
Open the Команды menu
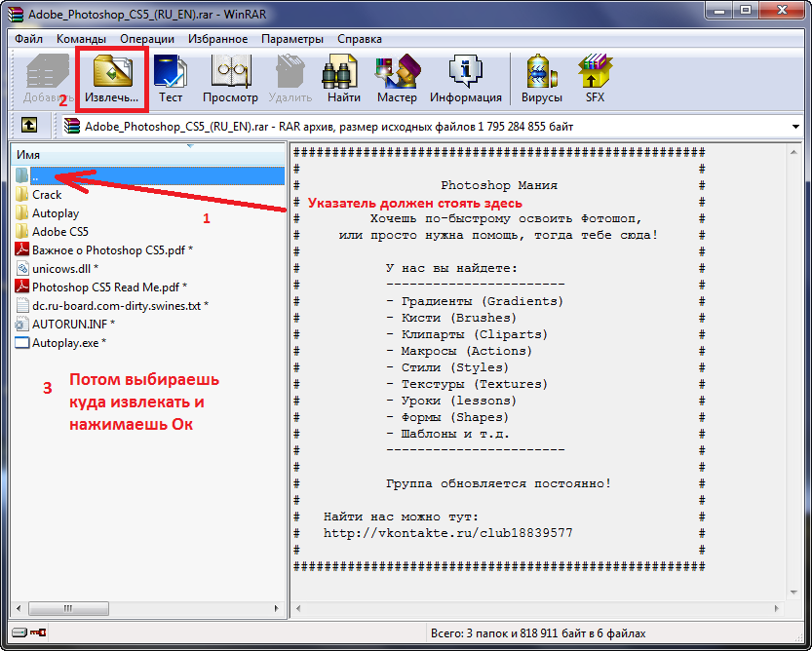tap(81, 39)
